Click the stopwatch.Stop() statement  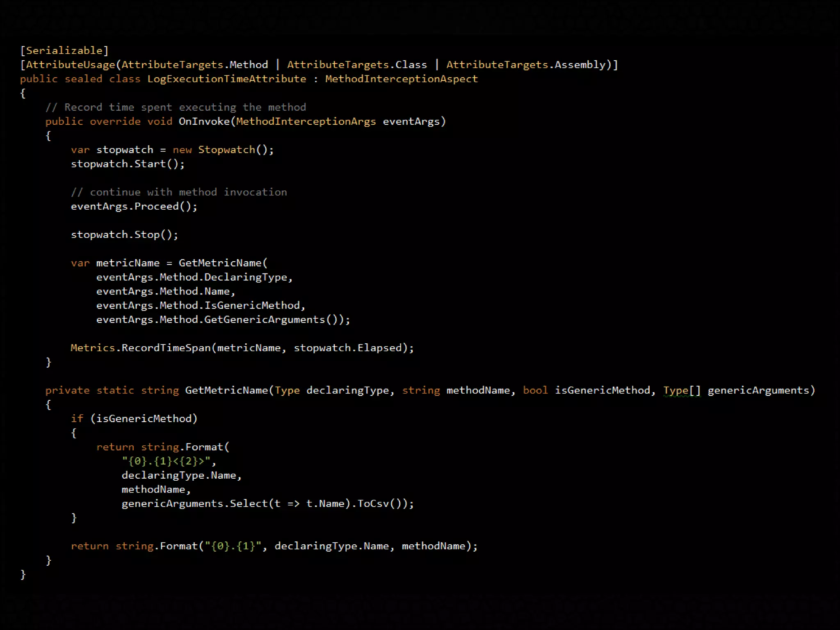pyautogui.click(x=124, y=235)
